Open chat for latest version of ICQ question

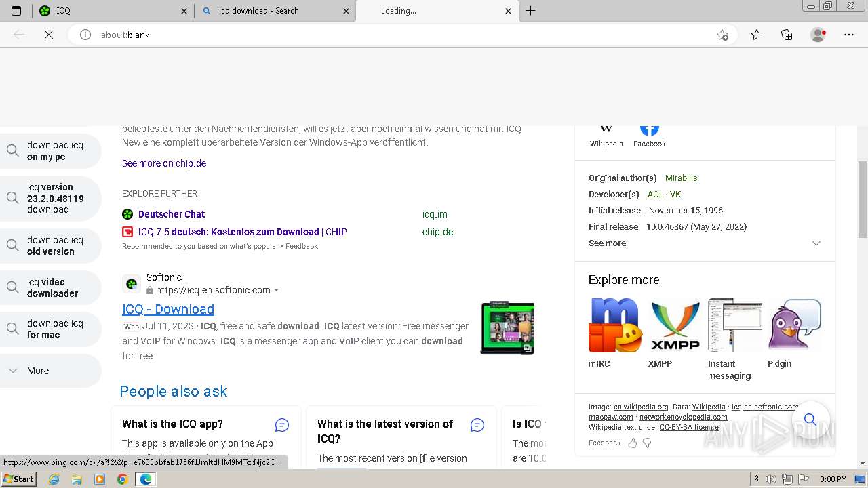tap(477, 425)
